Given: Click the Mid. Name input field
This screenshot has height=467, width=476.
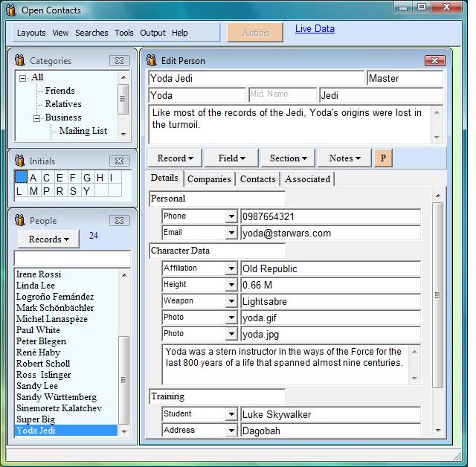Looking at the screenshot, I should pyautogui.click(x=283, y=95).
